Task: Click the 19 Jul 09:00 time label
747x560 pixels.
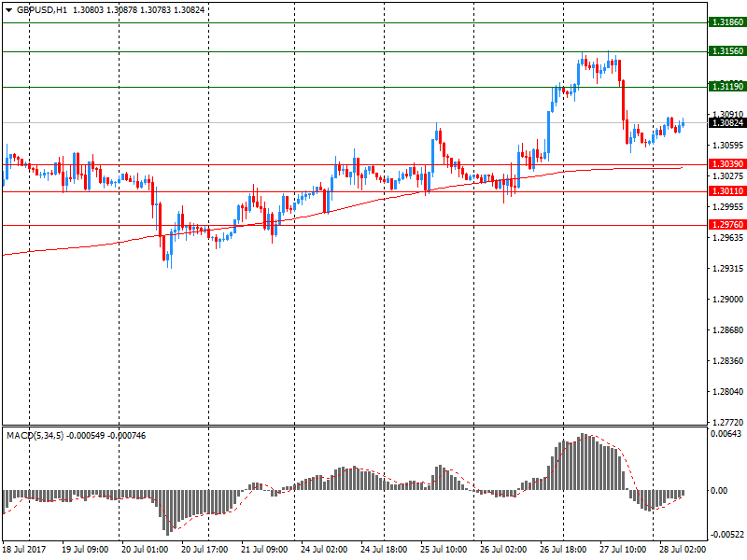Action: [x=85, y=549]
